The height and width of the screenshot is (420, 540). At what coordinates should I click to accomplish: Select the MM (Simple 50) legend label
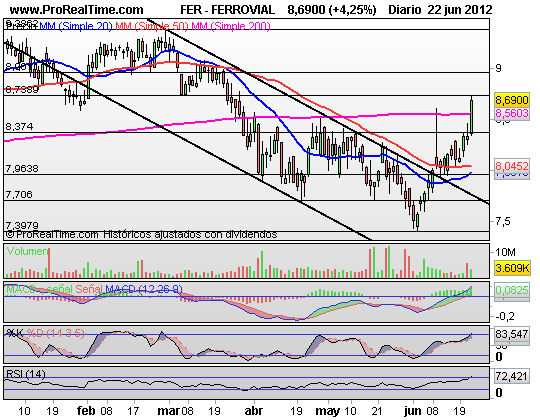click(x=152, y=26)
